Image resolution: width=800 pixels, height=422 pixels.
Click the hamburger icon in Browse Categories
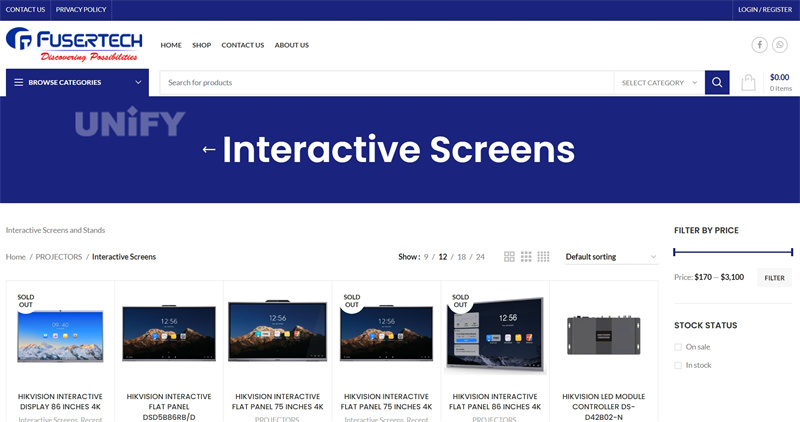click(x=18, y=82)
